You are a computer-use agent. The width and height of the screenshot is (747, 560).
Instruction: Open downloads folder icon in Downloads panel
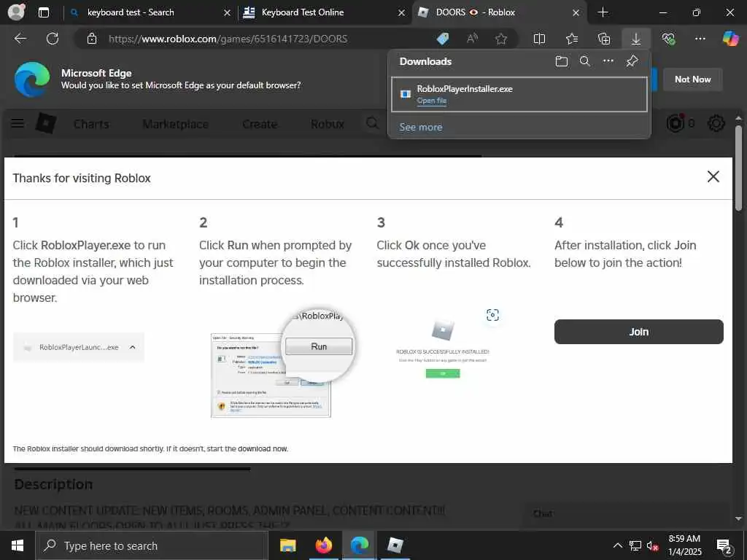tap(562, 61)
